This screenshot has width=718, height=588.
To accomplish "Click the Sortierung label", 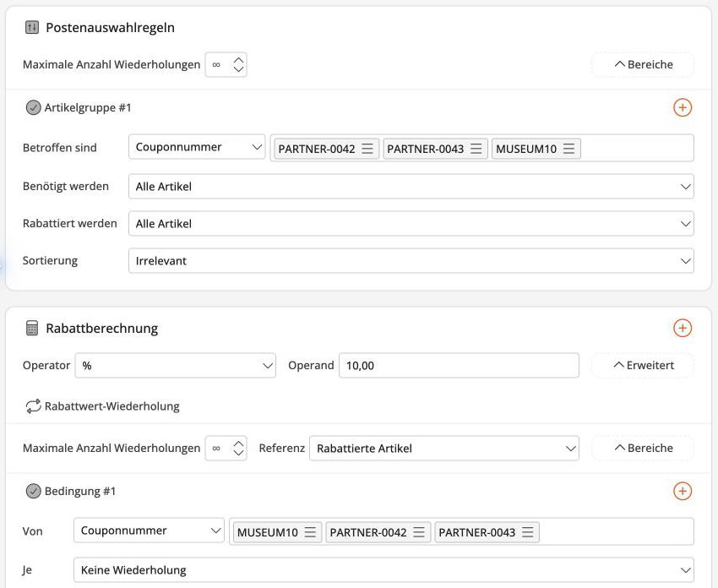I will (51, 260).
